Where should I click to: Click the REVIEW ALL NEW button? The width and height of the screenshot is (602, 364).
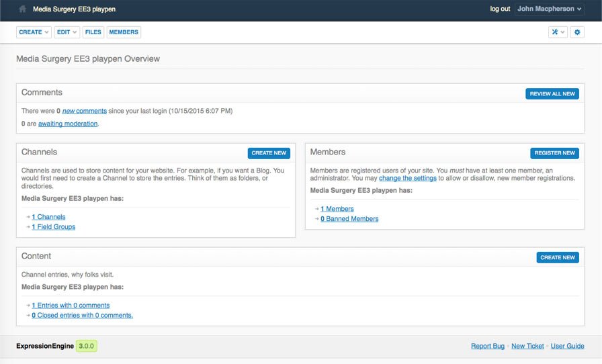[x=552, y=94]
